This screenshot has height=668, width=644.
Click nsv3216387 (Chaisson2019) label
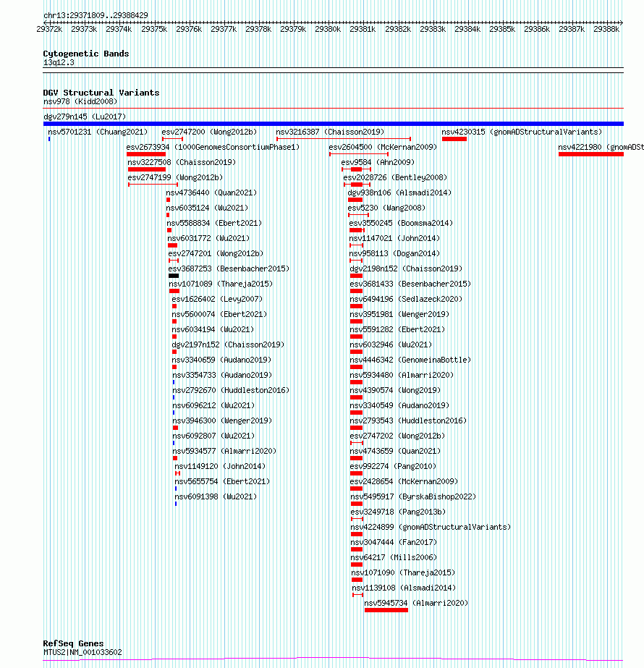coord(330,132)
